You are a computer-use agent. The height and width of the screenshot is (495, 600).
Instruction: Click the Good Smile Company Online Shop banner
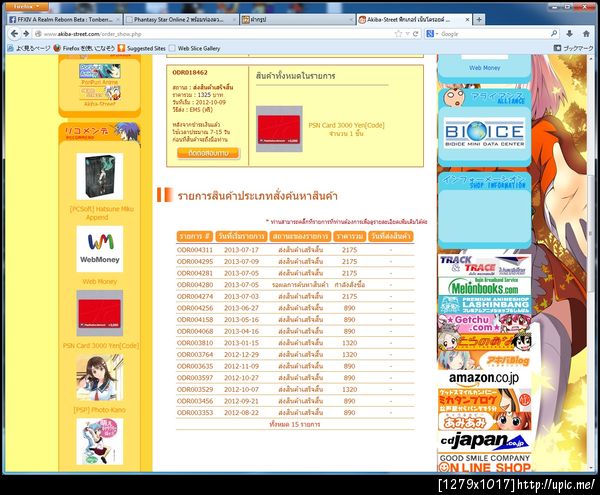pos(484,463)
